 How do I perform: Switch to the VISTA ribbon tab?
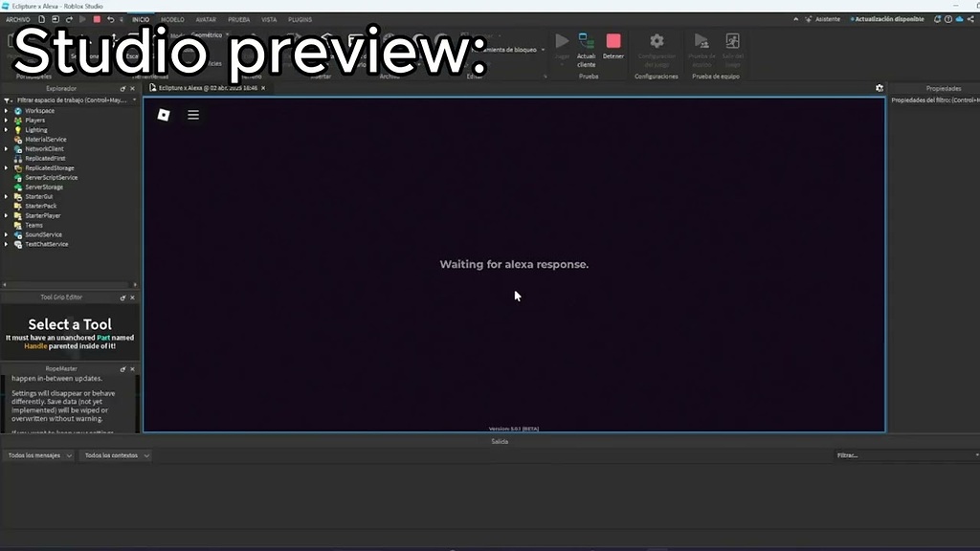tap(269, 19)
